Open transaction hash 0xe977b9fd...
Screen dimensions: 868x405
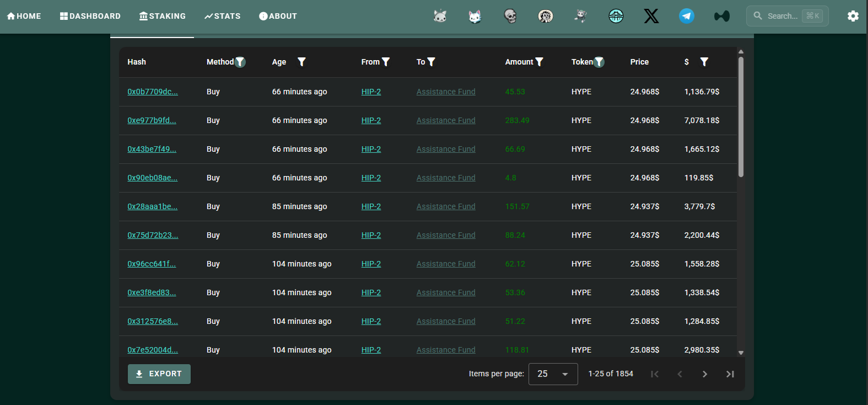tap(152, 120)
